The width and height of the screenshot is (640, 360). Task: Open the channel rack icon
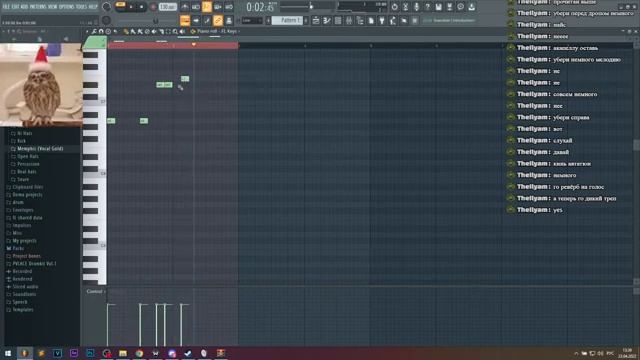(338, 20)
